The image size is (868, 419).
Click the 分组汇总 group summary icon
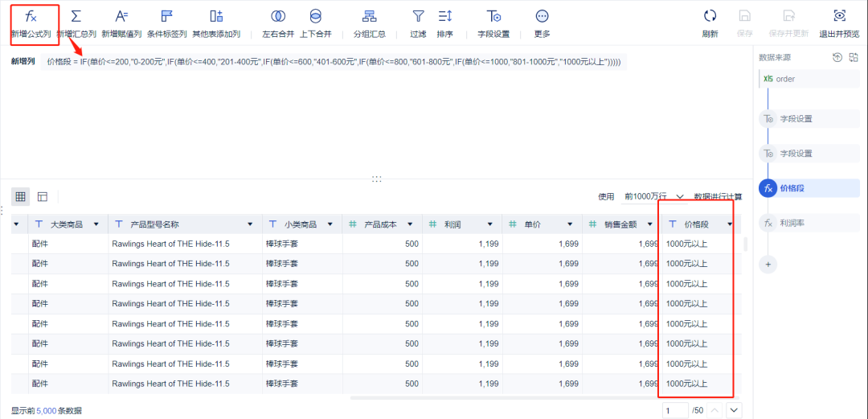tap(369, 16)
